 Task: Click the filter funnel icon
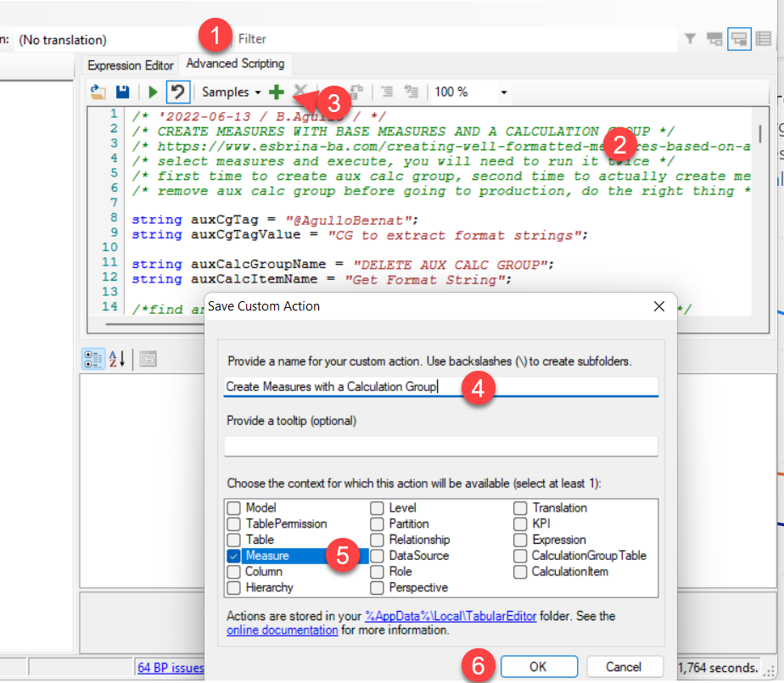691,39
